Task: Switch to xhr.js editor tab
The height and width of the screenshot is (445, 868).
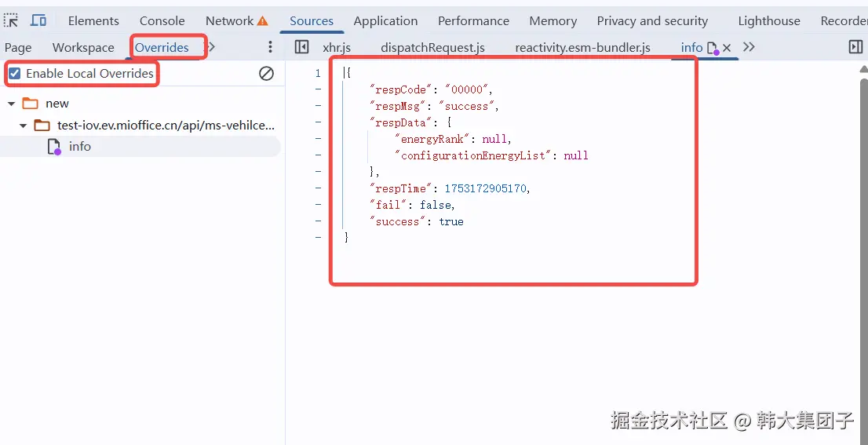Action: point(337,48)
